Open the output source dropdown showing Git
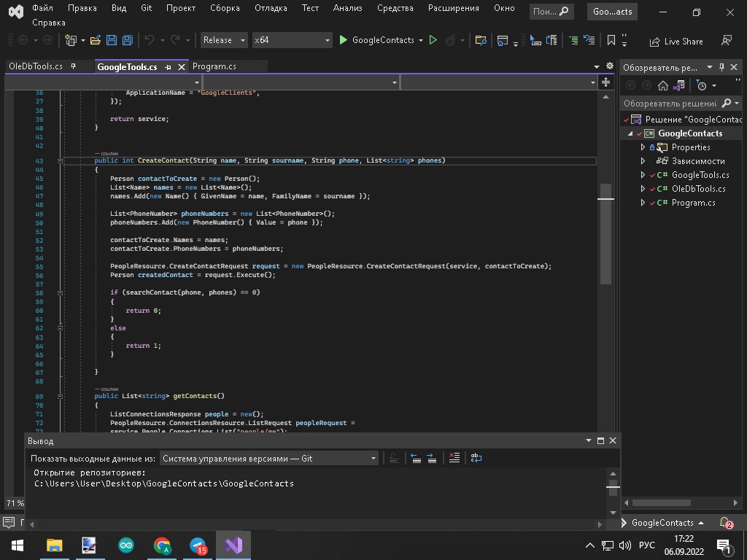 [268, 459]
